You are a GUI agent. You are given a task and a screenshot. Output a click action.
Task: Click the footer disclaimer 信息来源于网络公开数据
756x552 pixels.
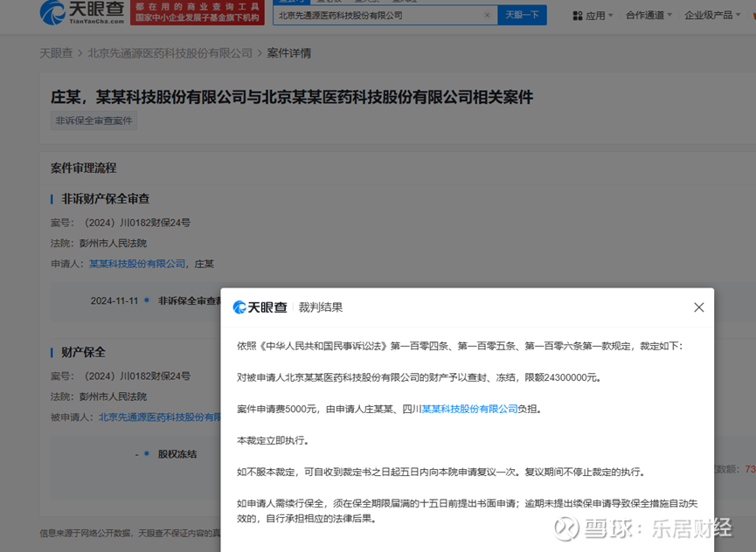(130, 533)
